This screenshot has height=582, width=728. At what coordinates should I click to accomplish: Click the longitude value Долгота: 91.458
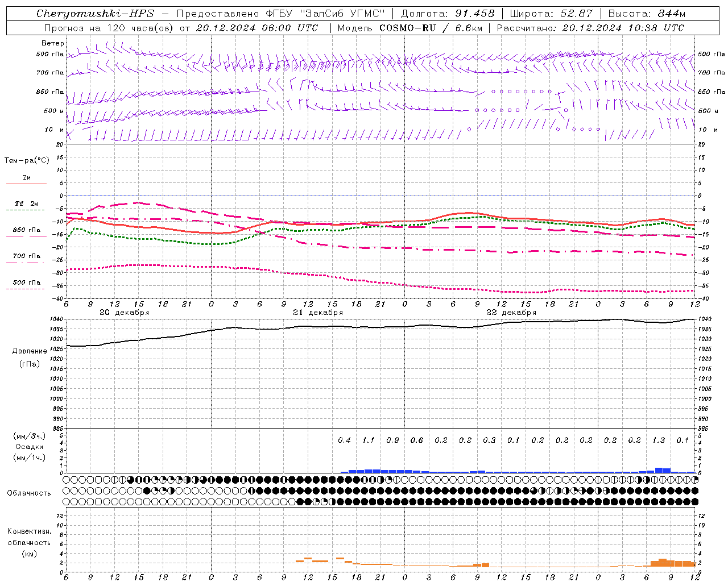click(448, 14)
